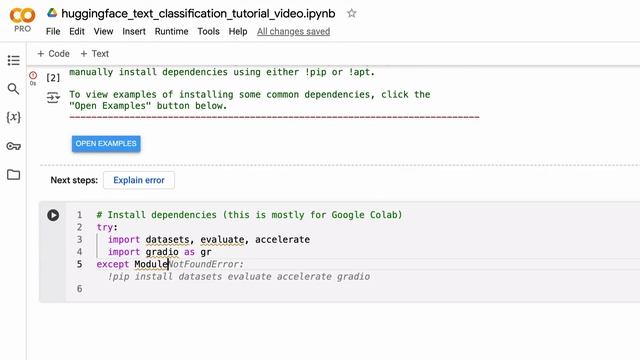Click the [2] execution count label
This screenshot has height=360, width=640.
53,78
